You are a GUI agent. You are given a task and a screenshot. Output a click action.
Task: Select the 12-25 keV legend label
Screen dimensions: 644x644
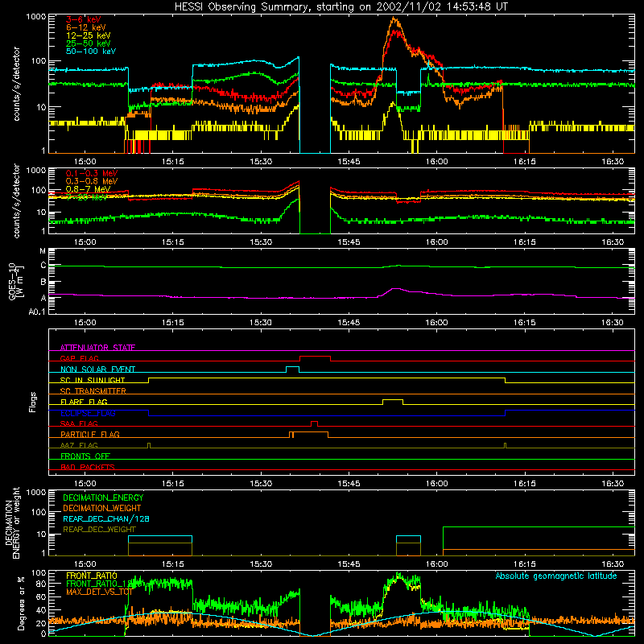(x=89, y=35)
